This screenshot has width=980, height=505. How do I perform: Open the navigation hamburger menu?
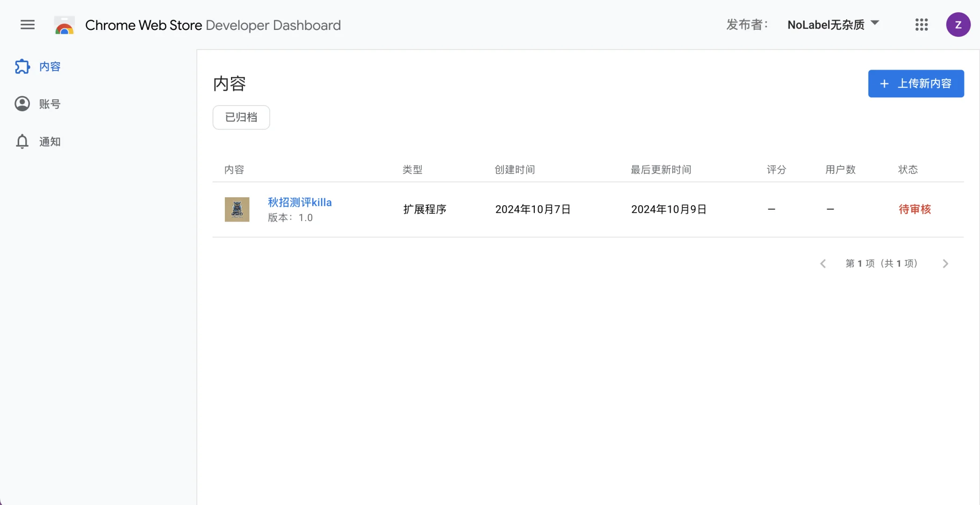[x=28, y=24]
